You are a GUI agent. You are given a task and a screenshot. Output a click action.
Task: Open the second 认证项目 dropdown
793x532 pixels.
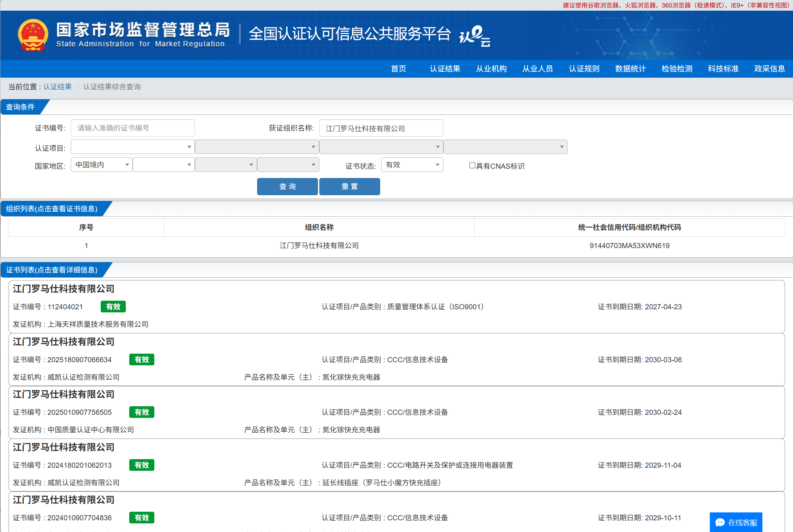tap(257, 147)
